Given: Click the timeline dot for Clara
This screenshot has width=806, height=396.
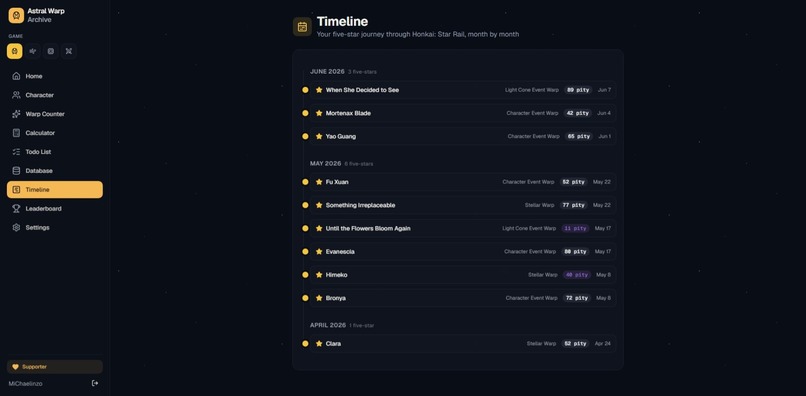Looking at the screenshot, I should tap(305, 344).
